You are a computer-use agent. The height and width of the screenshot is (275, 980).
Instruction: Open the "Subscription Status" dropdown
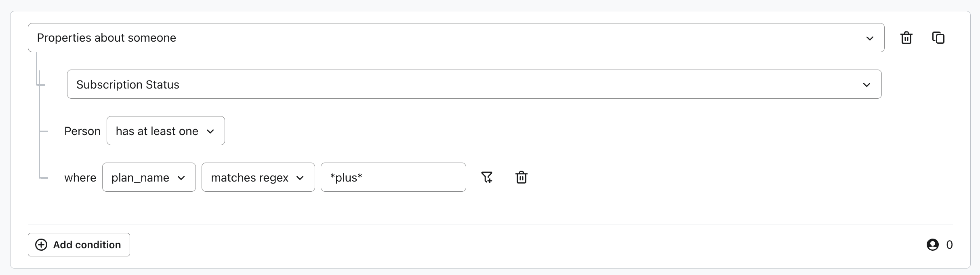[x=474, y=84]
